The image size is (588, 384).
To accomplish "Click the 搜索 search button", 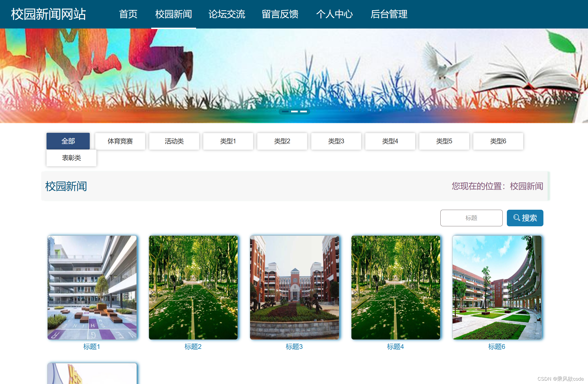I will click(x=525, y=218).
